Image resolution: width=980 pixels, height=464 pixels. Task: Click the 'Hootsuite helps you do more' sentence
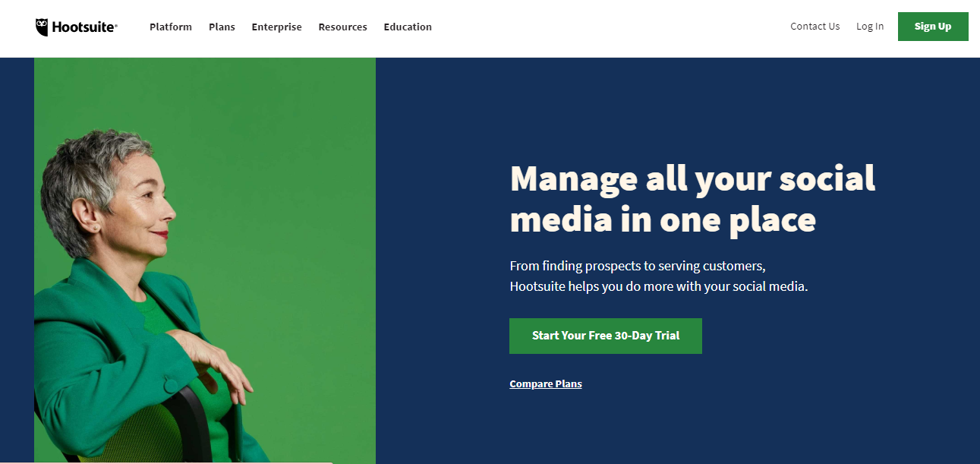tap(659, 287)
